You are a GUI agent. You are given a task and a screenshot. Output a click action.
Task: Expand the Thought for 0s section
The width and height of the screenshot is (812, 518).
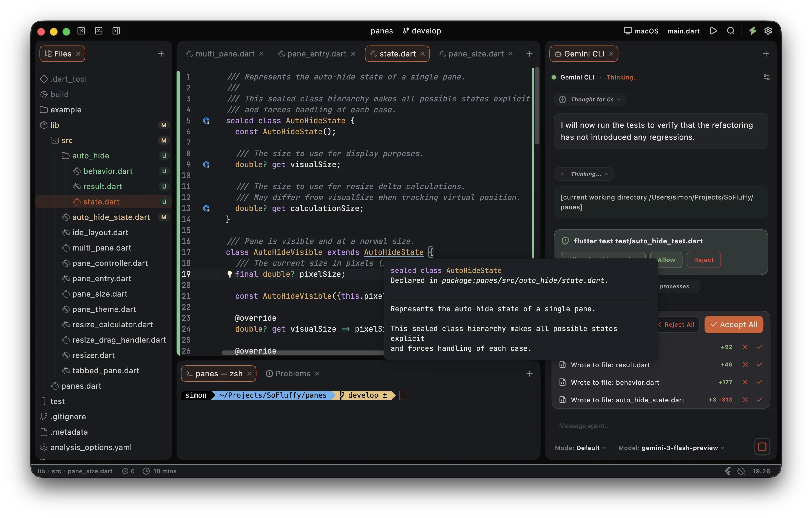[590, 99]
